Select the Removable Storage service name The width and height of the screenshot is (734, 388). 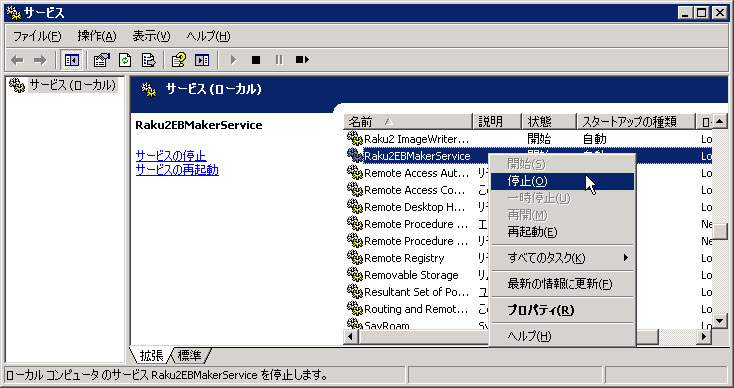click(411, 275)
